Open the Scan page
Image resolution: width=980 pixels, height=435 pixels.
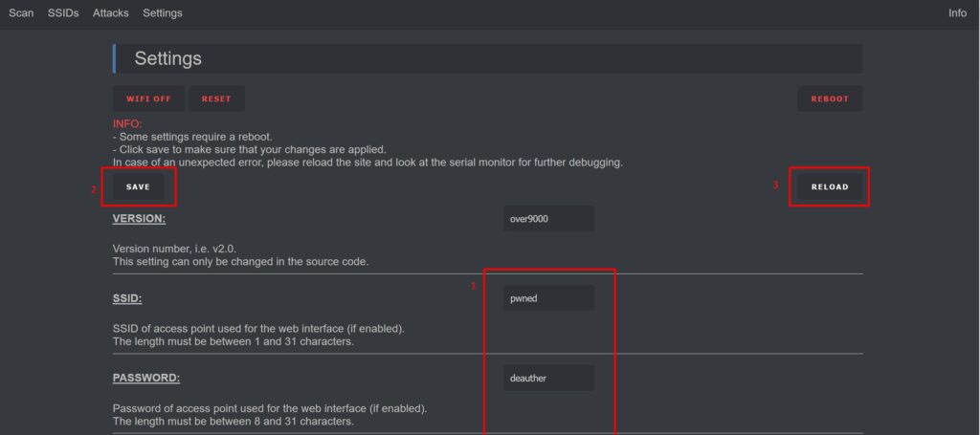21,13
